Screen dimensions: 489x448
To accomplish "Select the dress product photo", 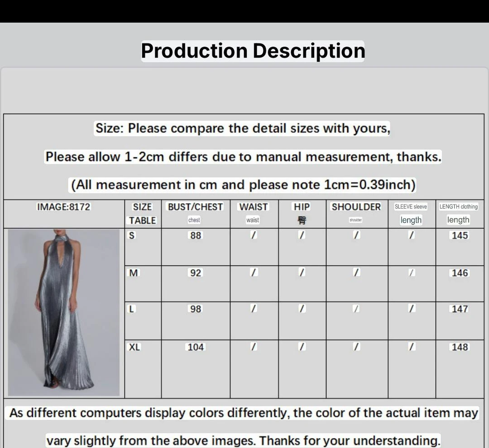I will click(x=63, y=312).
